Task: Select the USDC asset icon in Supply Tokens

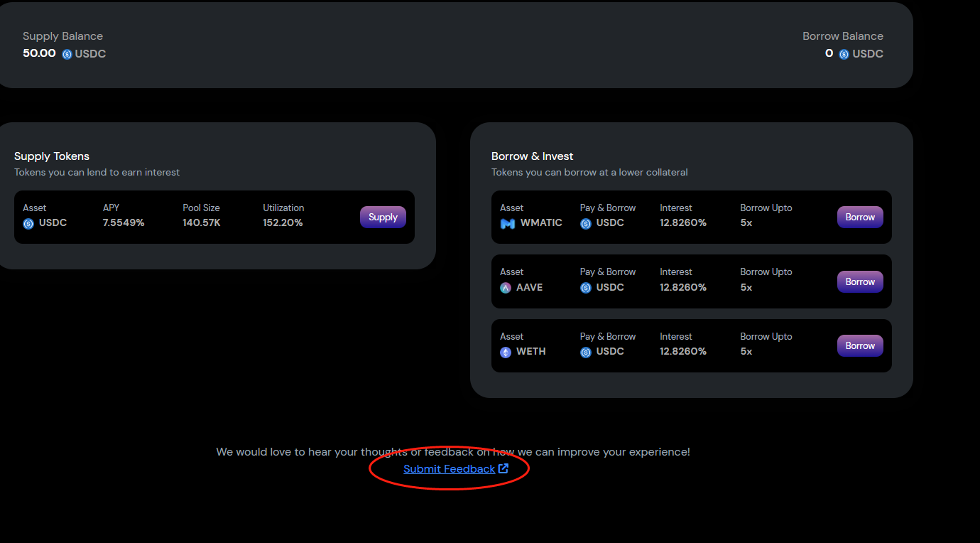Action: pyautogui.click(x=28, y=223)
